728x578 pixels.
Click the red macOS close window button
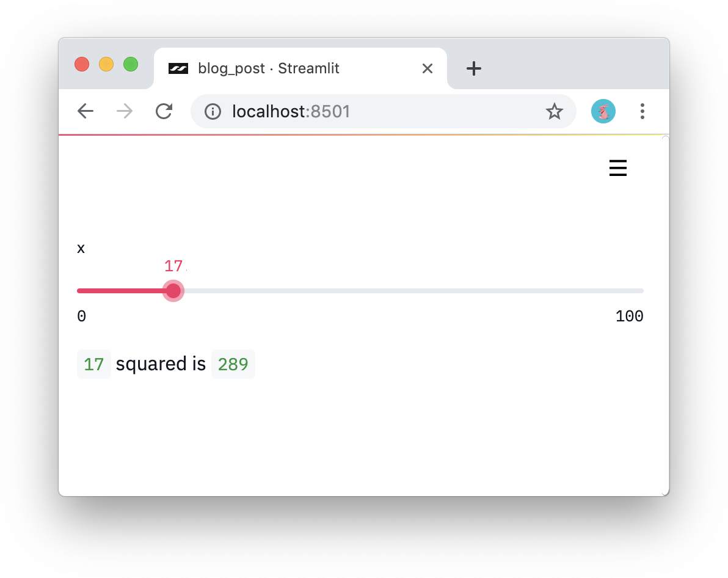coord(82,64)
